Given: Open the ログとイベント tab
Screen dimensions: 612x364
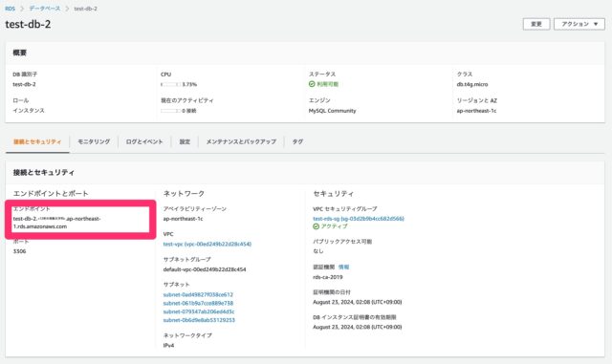Looking at the screenshot, I should point(144,142).
